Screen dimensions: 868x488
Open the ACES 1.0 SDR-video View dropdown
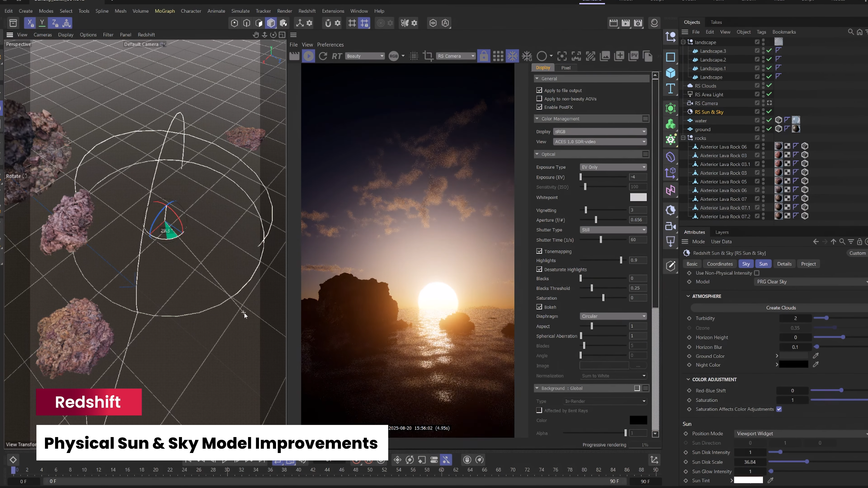(599, 141)
